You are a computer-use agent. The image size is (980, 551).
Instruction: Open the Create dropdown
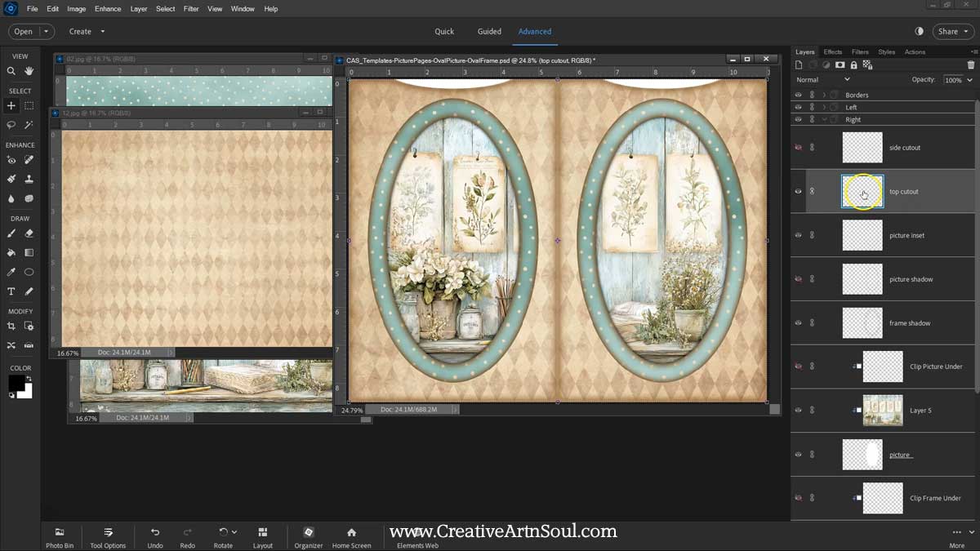pos(87,32)
